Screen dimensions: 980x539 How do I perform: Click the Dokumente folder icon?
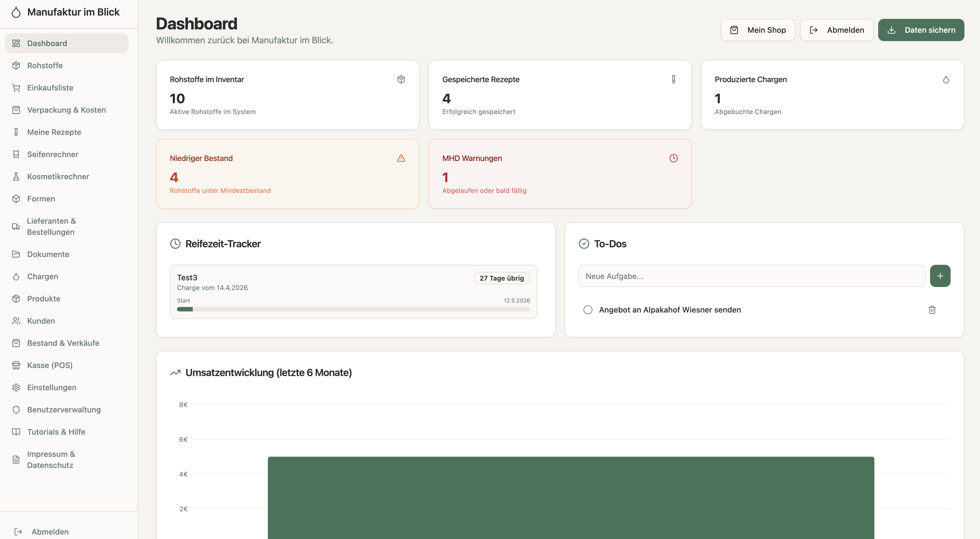(x=16, y=254)
